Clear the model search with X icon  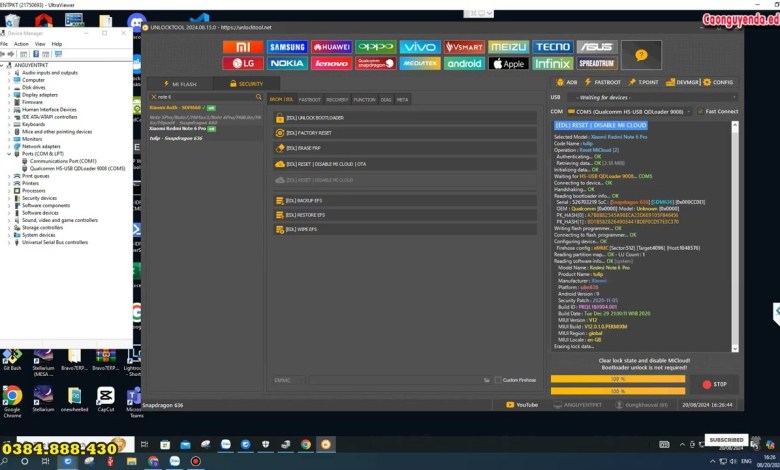pyautogui.click(x=153, y=97)
